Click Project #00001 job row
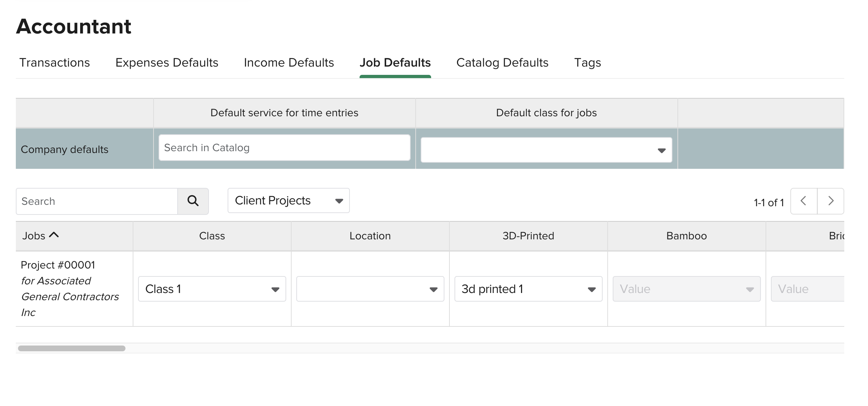This screenshot has height=406, width=868. [x=58, y=265]
